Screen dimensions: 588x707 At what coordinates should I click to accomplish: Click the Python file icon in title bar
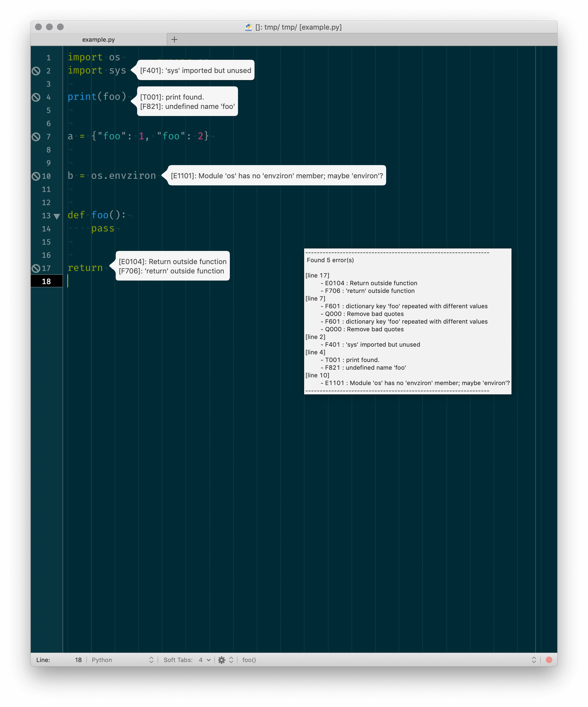[x=248, y=27]
